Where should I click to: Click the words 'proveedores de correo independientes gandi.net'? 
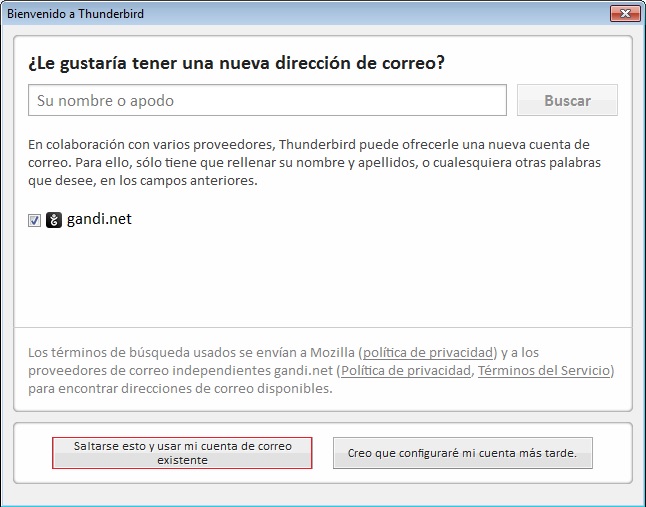click(x=180, y=370)
